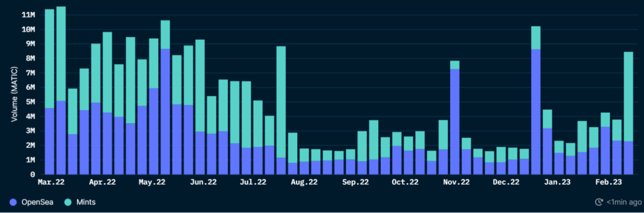Click the purple OpenSea legend dot
Image resolution: width=644 pixels, height=213 pixels.
point(13,202)
